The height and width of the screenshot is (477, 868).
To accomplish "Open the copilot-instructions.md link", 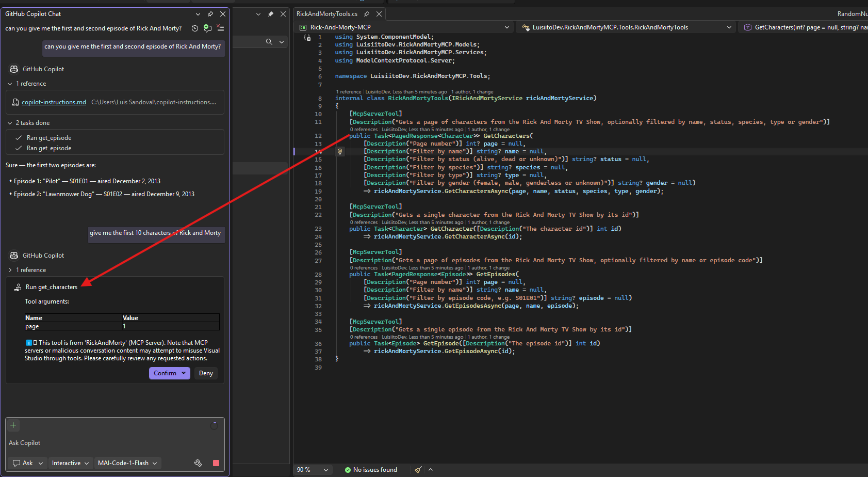I will [x=54, y=102].
